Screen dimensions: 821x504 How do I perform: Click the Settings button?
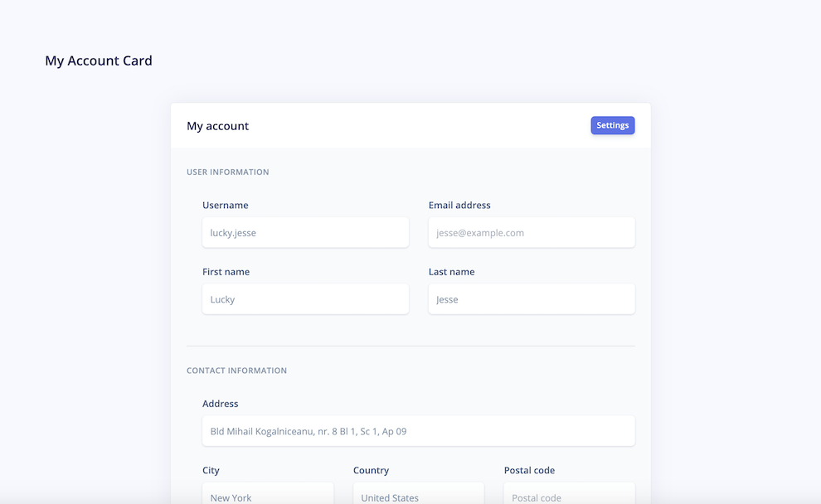tap(612, 125)
